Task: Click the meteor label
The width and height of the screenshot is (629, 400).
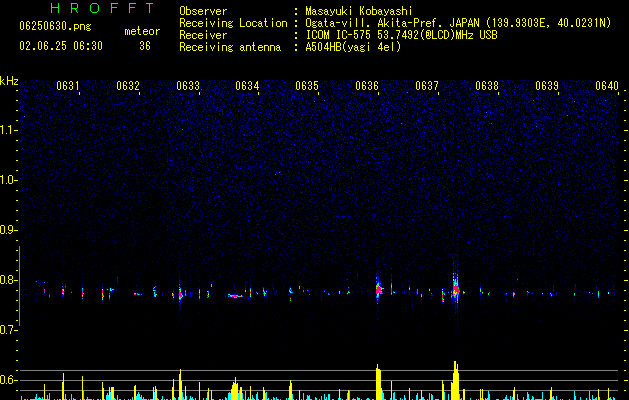Action: pos(142,31)
